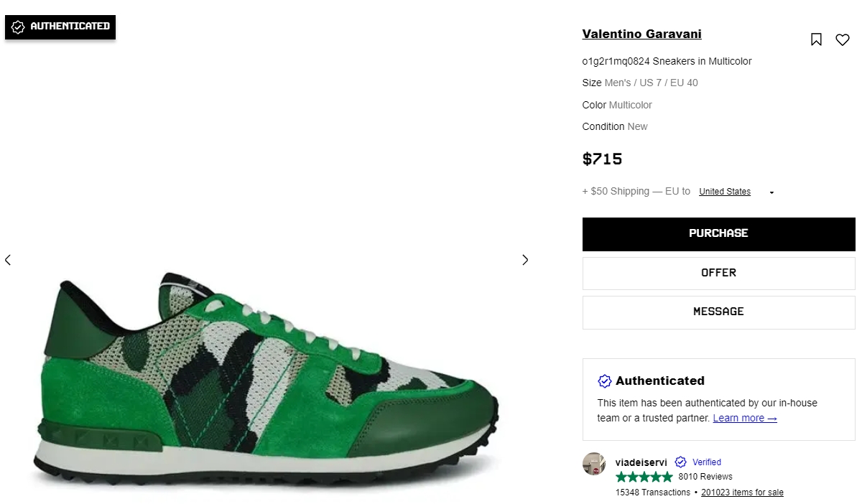This screenshot has height=504, width=862.
Task: Toggle the heart favorite icon
Action: tap(843, 39)
